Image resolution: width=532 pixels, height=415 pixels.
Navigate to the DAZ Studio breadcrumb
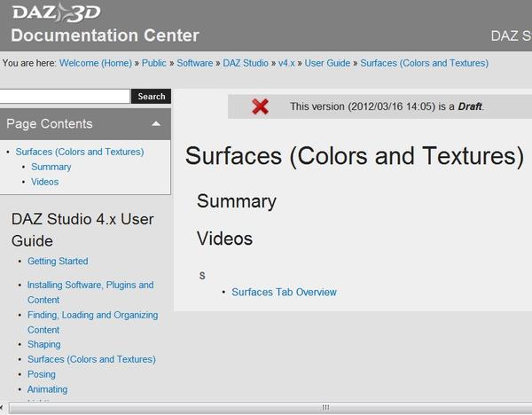point(244,63)
